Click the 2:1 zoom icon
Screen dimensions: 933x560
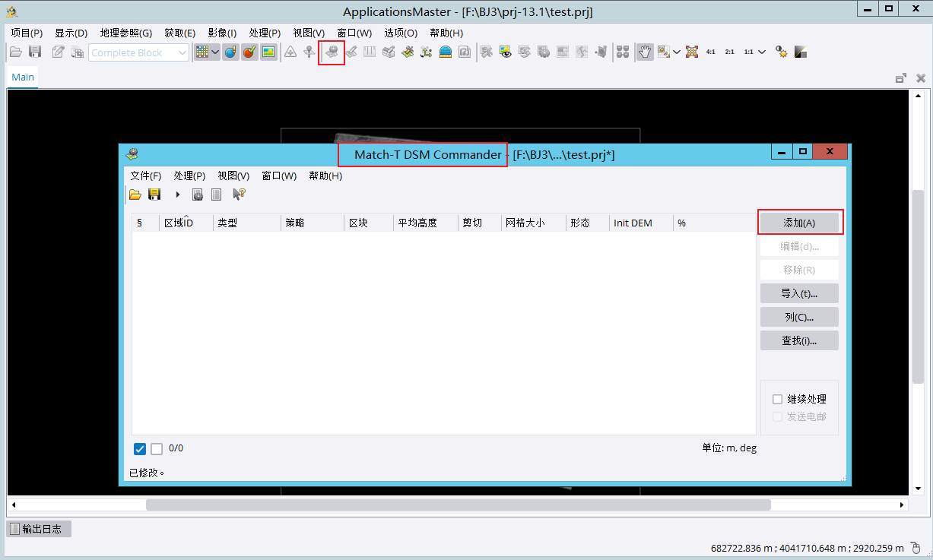click(730, 52)
